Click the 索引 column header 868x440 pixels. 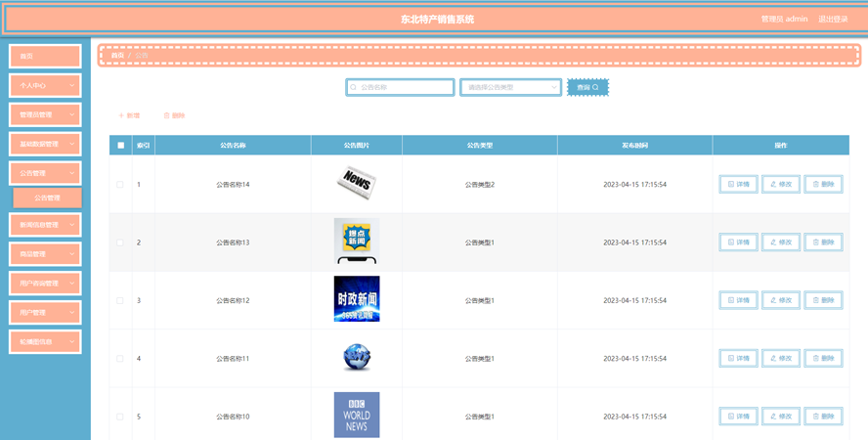pyautogui.click(x=144, y=146)
